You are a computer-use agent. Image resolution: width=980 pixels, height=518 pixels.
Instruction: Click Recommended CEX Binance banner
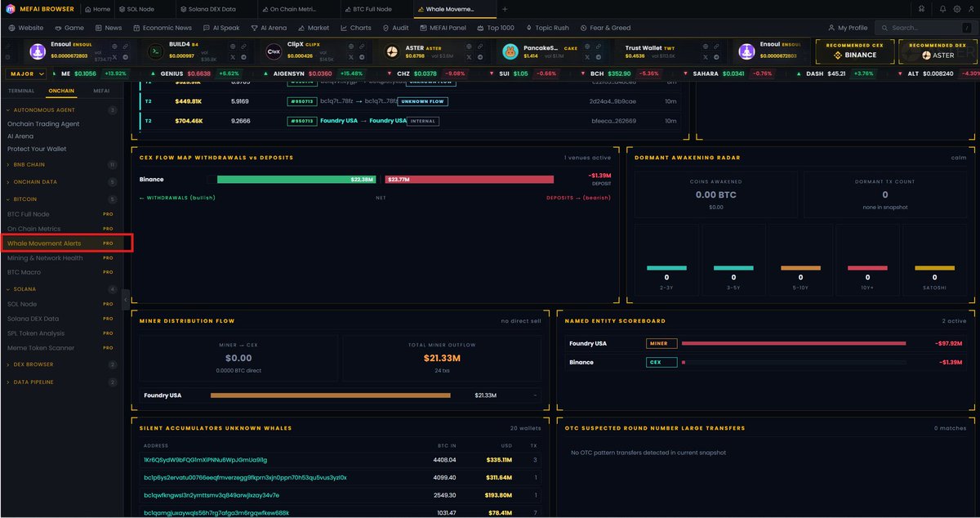854,51
